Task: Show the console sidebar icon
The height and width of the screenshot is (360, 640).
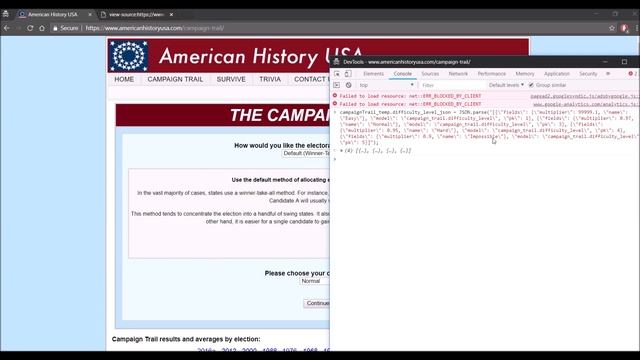Action: coord(337,85)
